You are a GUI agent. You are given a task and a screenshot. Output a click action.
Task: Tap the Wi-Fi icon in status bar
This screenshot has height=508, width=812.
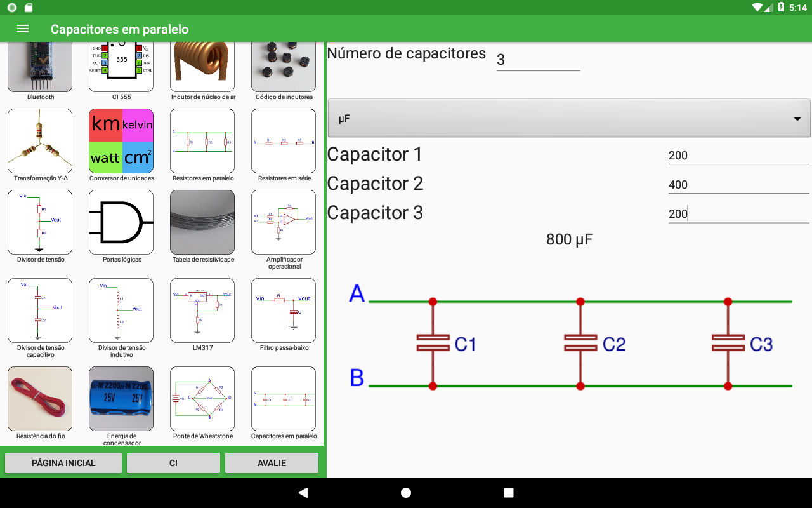click(x=757, y=8)
